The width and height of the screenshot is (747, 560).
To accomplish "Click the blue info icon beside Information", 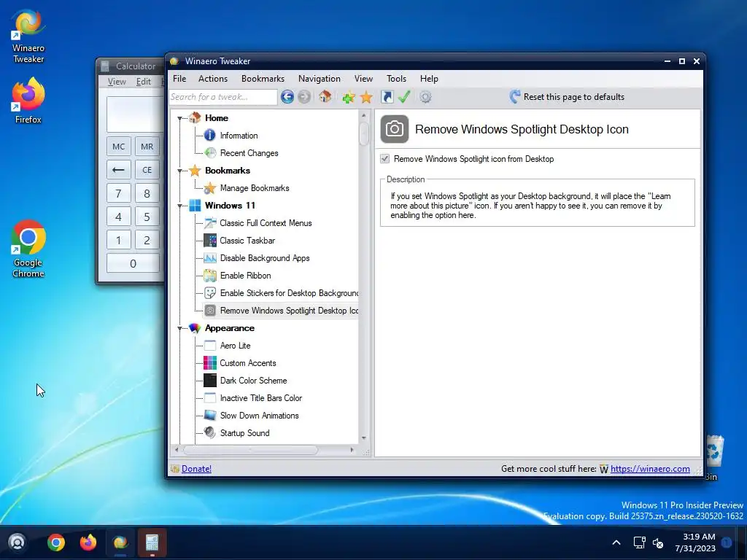I will click(209, 136).
